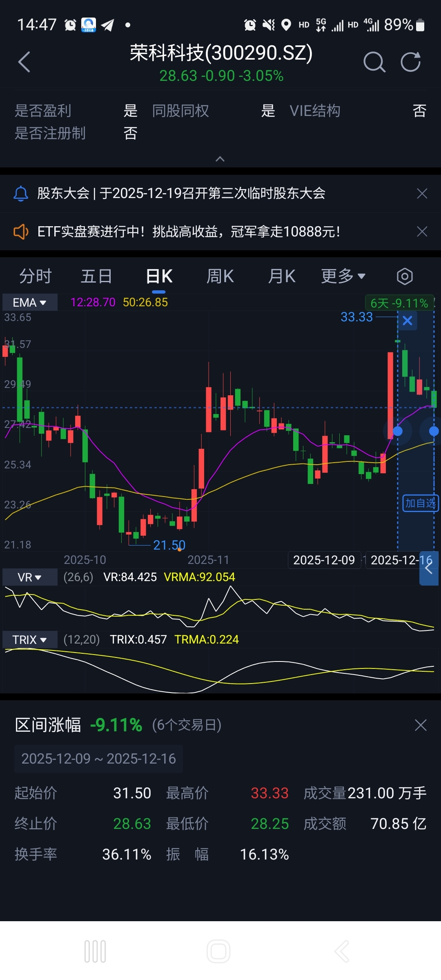Tap the 起始价 31.50 value
This screenshot has height=980, width=441.
[x=132, y=793]
